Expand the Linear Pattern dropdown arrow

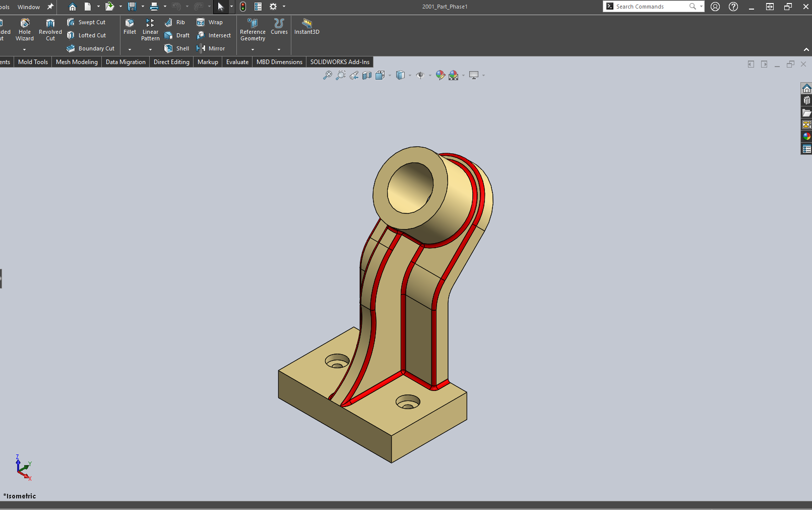click(x=150, y=49)
